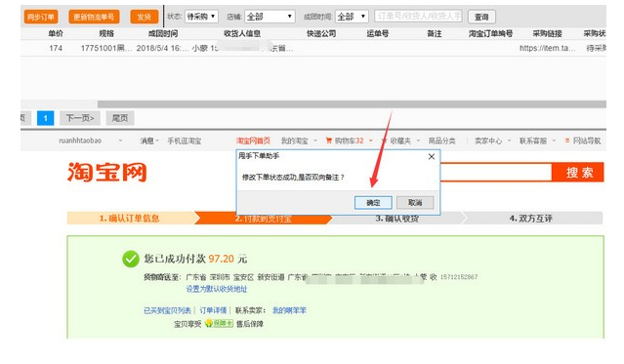Click the 2018/5/4 time cell

coord(162,48)
